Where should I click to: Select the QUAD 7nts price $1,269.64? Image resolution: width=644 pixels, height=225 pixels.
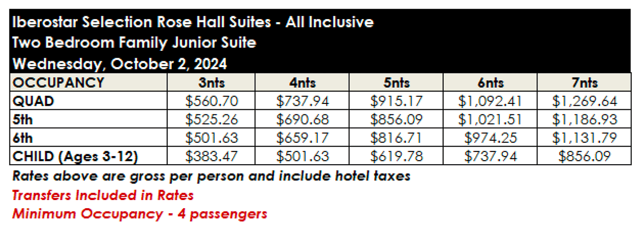(x=584, y=101)
